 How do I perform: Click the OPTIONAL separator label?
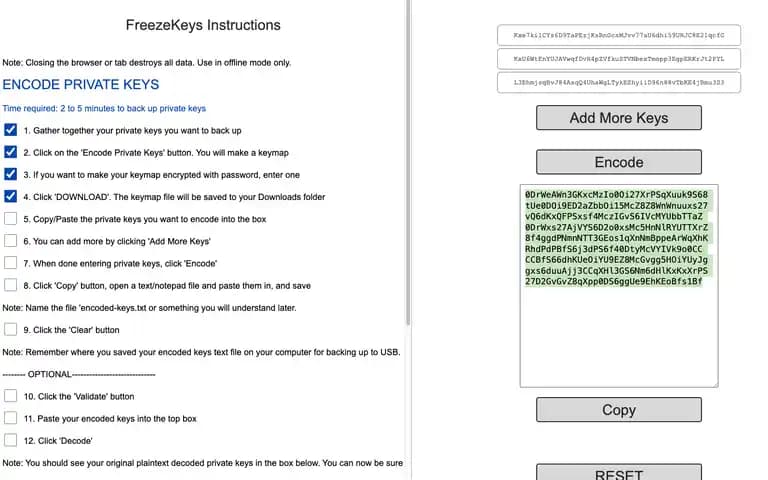pos(79,374)
